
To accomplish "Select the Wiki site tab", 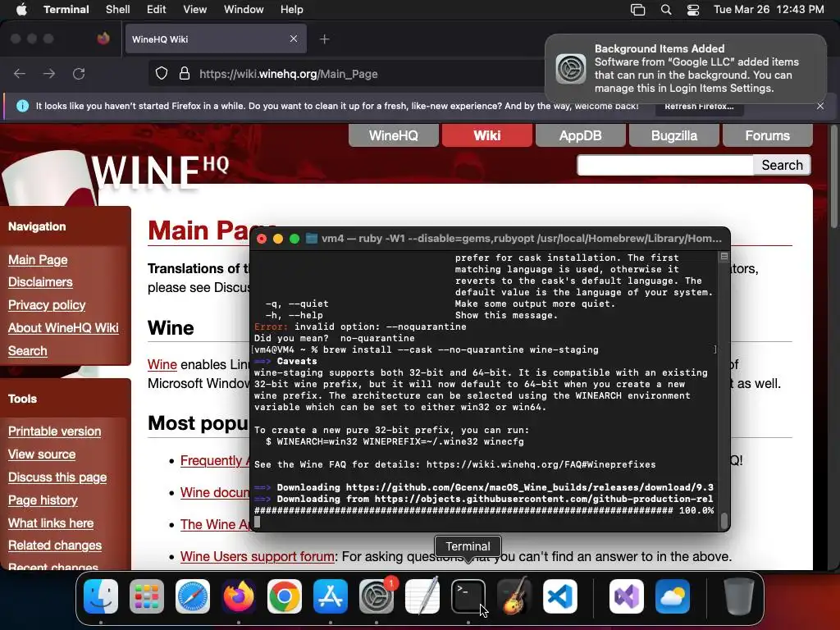I will (x=487, y=135).
